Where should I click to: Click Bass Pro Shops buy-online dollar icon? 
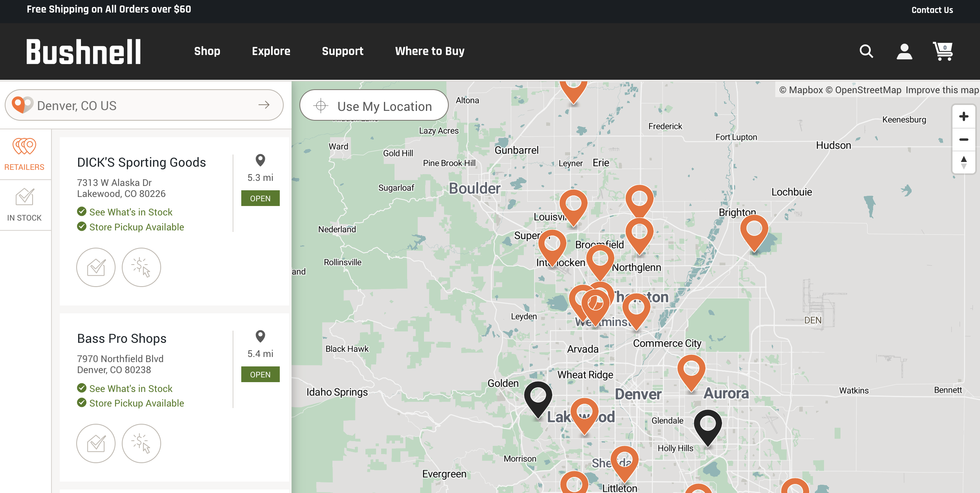(x=141, y=443)
